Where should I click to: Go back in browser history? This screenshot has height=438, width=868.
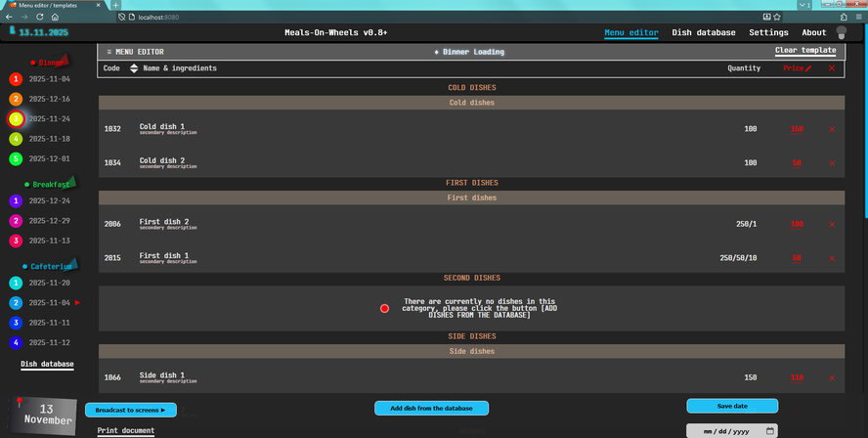click(x=9, y=18)
